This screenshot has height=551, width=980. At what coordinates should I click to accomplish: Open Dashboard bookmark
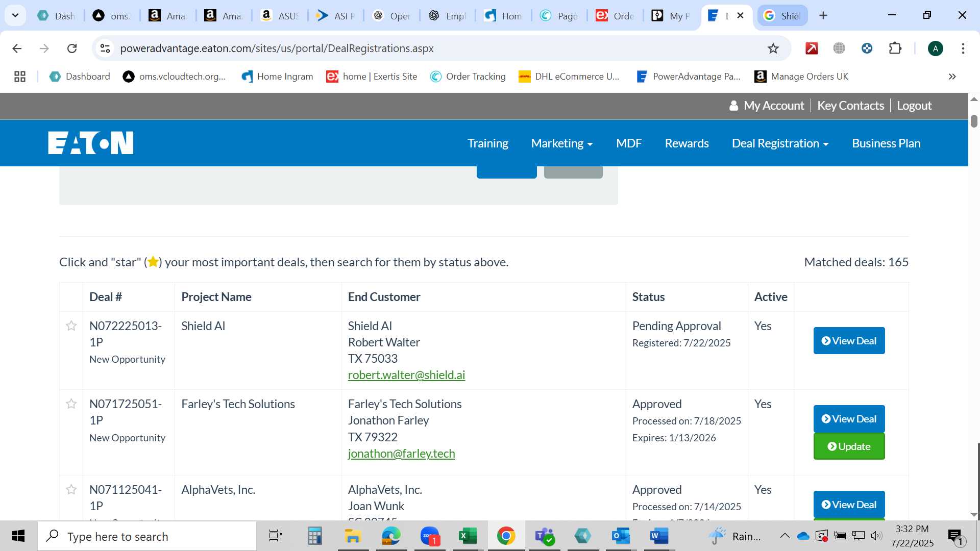pyautogui.click(x=80, y=77)
